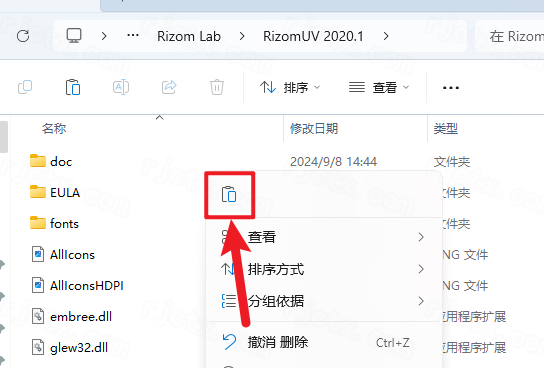This screenshot has height=368, width=544.
Task: Open 分组依据 submenu in context menu
Action: 323,301
